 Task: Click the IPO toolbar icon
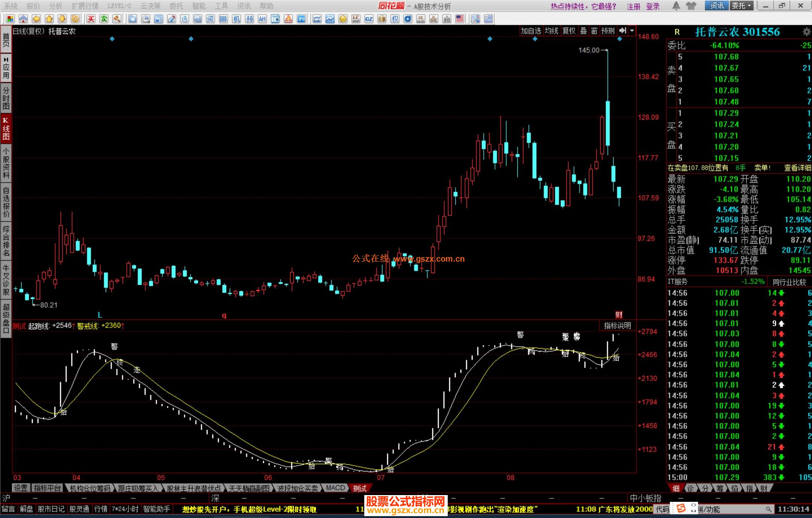click(301, 19)
